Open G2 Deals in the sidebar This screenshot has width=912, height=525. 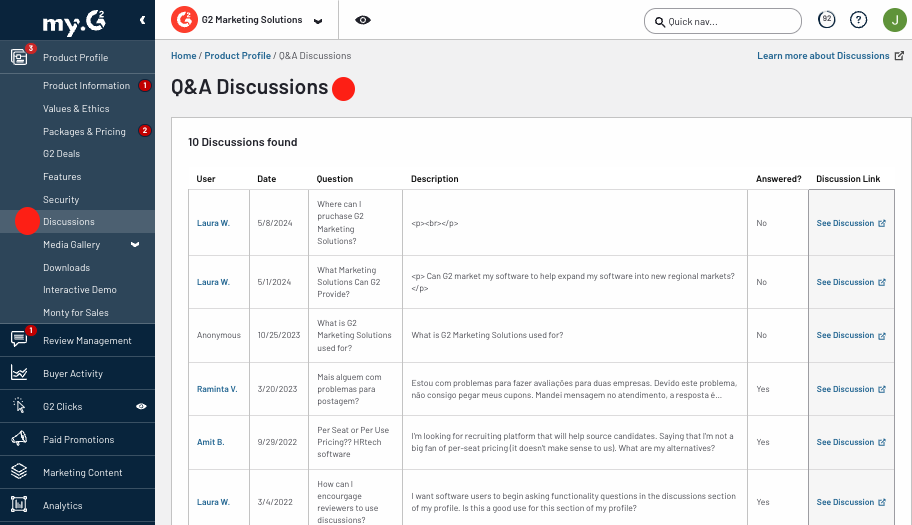pos(62,153)
